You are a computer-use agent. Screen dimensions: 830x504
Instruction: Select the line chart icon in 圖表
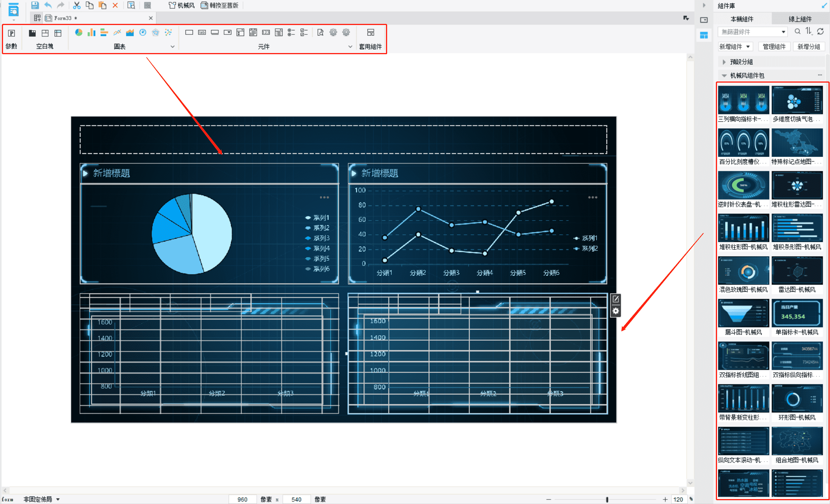(x=117, y=33)
